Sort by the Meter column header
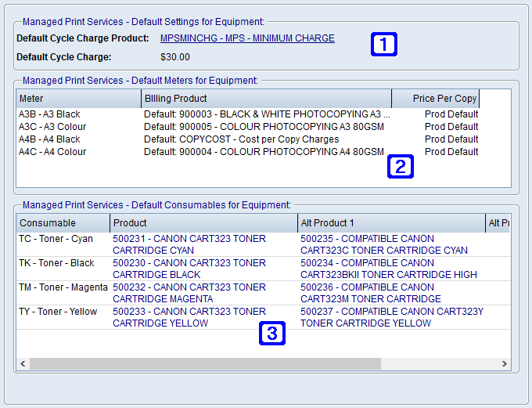 pyautogui.click(x=78, y=99)
